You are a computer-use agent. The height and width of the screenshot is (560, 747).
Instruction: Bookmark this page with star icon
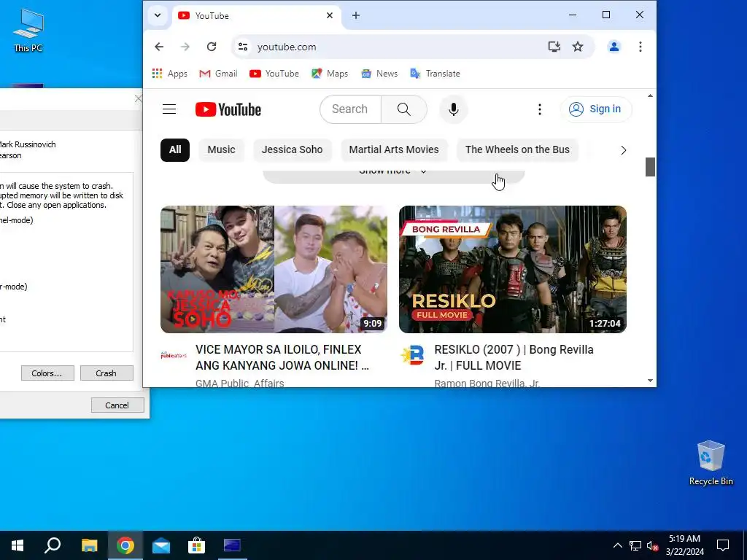click(x=578, y=47)
